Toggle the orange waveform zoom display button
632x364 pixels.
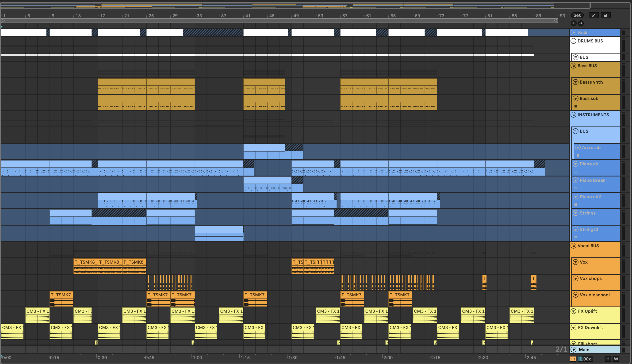(x=573, y=359)
